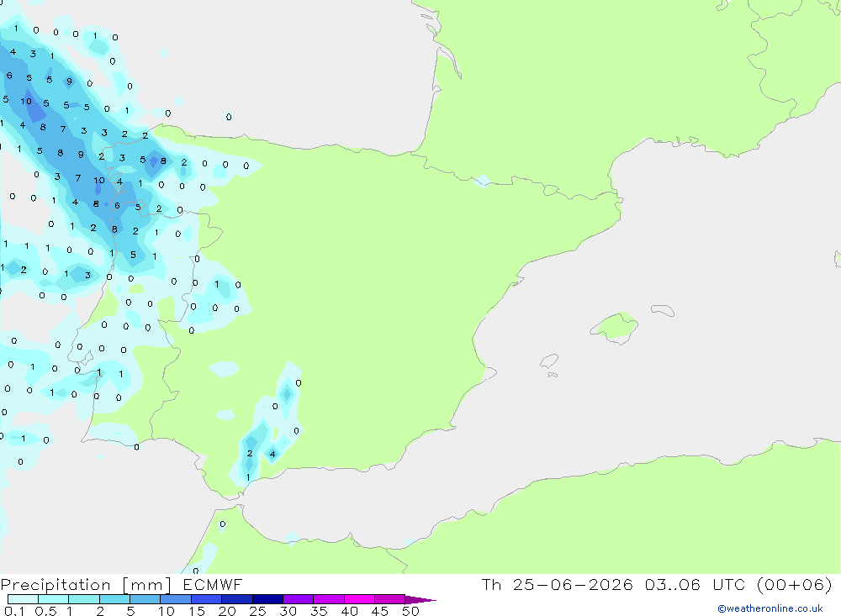Select the 0.5–1 mm legend color box
The height and width of the screenshot is (616, 841).
click(x=54, y=599)
